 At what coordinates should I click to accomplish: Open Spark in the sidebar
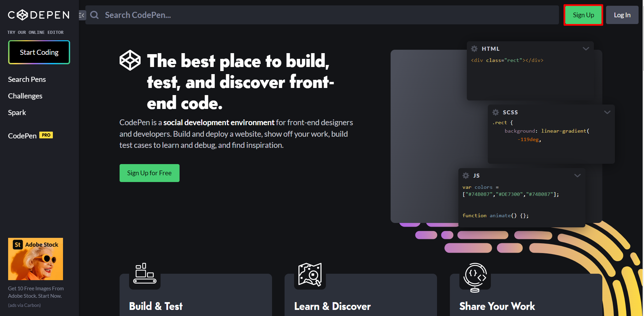click(x=17, y=113)
